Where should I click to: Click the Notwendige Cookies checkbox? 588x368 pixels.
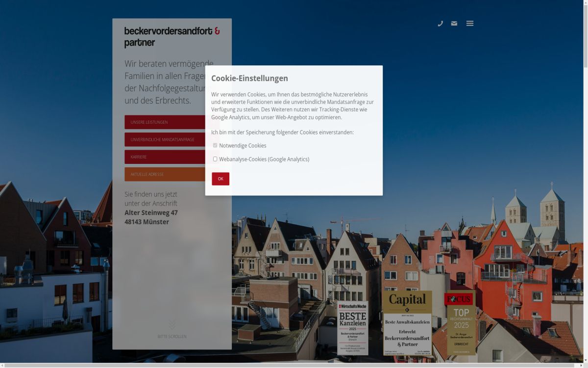pos(215,145)
